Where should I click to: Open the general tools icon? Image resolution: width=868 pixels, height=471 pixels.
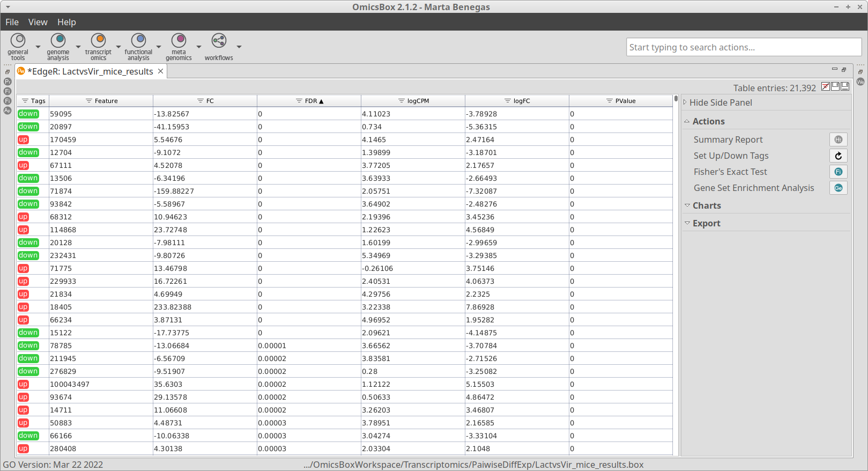tap(18, 41)
